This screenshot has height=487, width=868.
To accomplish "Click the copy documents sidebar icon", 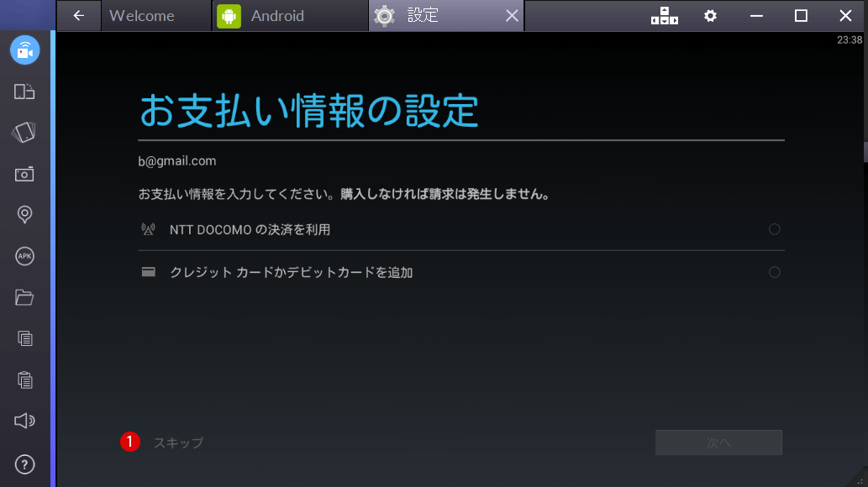I will 25,338.
